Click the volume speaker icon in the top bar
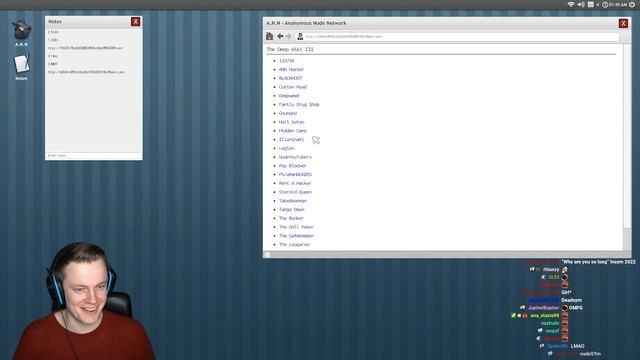Image resolution: width=640 pixels, height=360 pixels. point(581,4)
